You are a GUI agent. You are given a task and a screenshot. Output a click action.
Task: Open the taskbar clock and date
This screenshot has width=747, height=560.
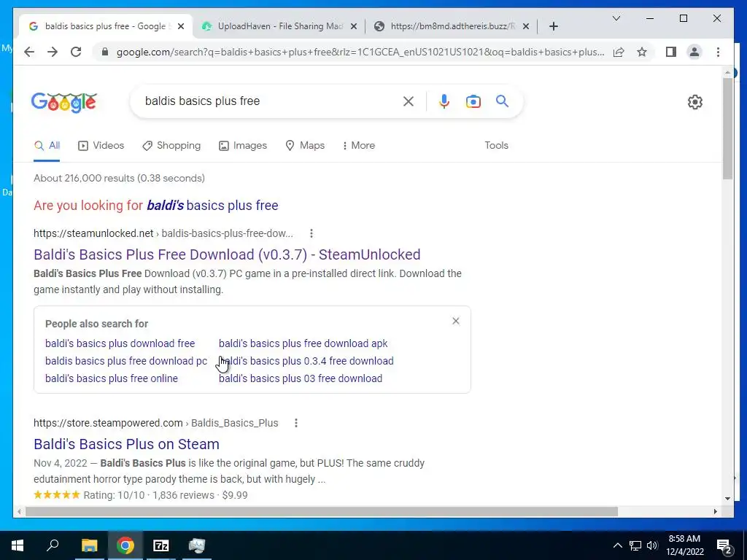[x=684, y=545]
